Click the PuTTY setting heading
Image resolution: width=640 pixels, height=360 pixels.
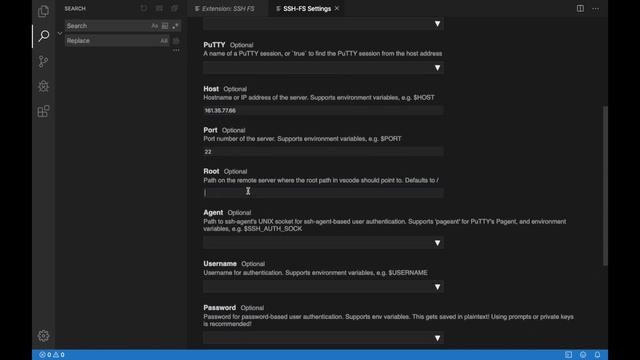tap(214, 44)
